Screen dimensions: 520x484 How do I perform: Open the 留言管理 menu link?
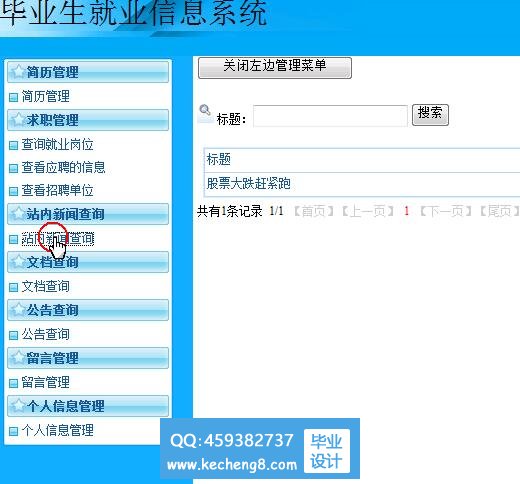coord(46,382)
